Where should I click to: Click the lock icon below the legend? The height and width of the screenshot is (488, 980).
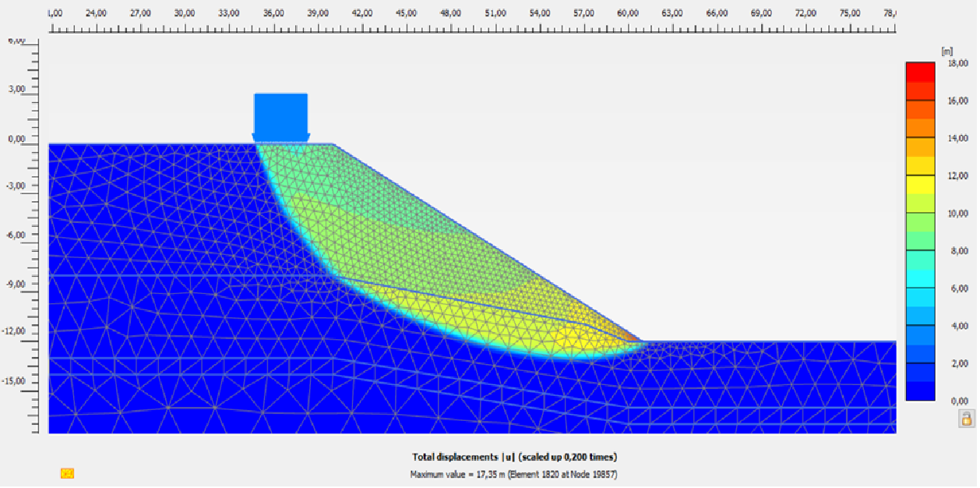[x=966, y=419]
